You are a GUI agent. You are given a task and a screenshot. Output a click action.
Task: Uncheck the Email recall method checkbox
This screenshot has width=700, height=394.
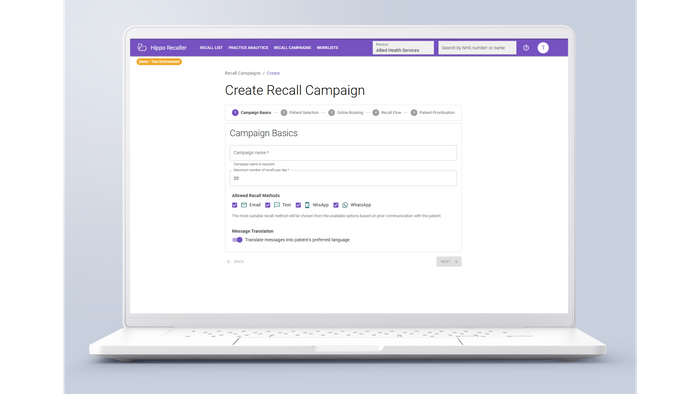[x=234, y=205]
